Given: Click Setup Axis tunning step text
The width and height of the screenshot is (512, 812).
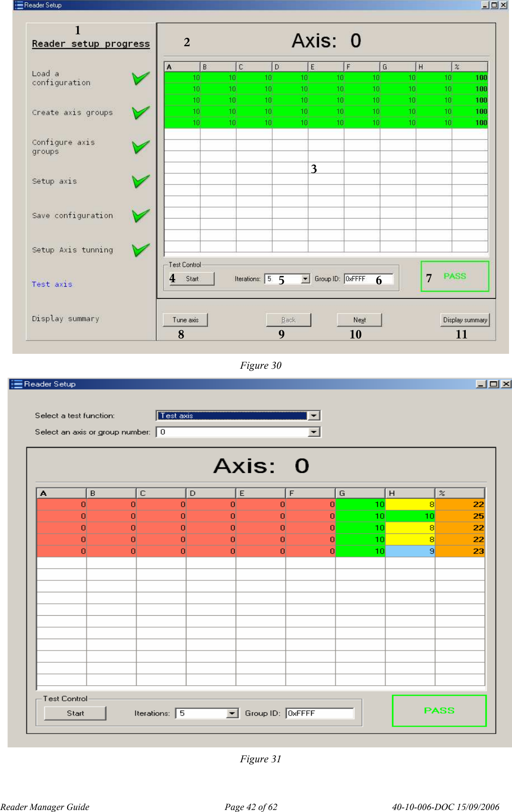Looking at the screenshot, I should [x=72, y=249].
